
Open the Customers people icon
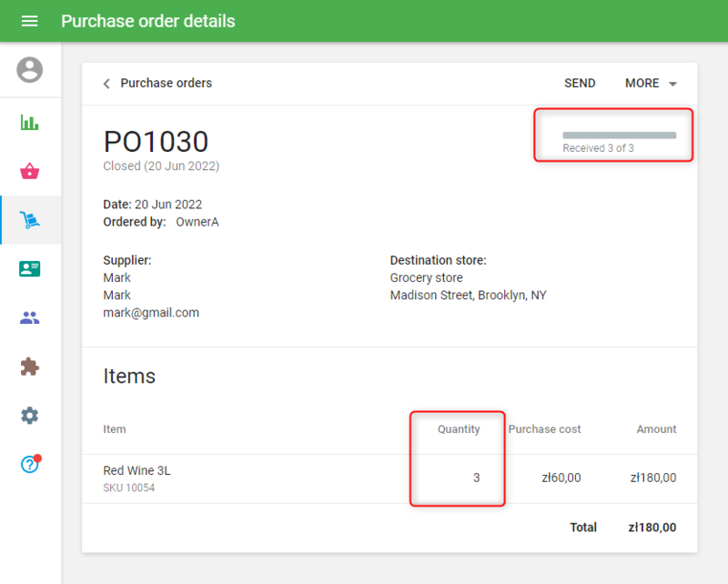30,318
